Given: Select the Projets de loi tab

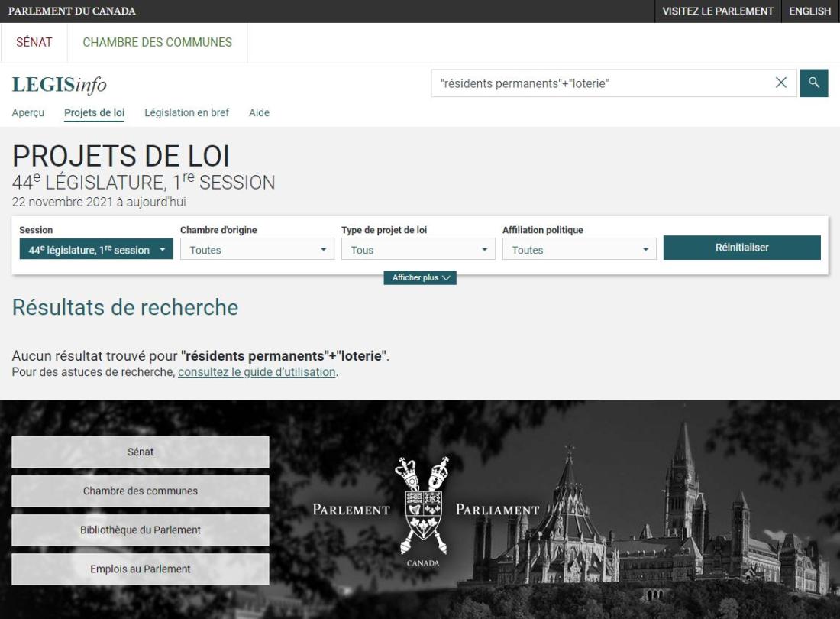Looking at the screenshot, I should pyautogui.click(x=94, y=112).
